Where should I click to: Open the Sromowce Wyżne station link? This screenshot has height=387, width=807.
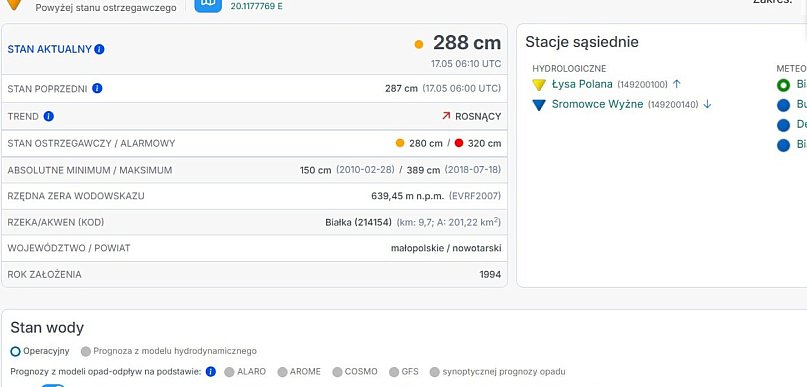pyautogui.click(x=598, y=104)
